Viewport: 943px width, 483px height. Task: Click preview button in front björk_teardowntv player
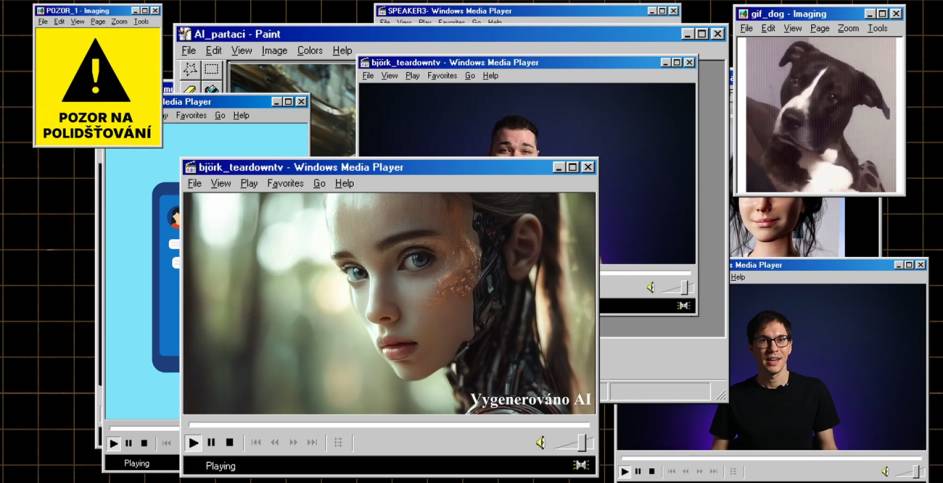click(338, 443)
